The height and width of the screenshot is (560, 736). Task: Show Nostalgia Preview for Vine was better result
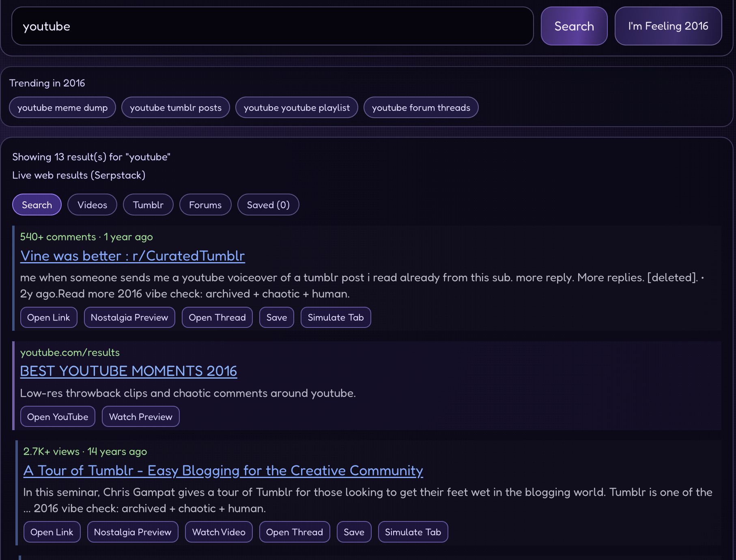129,317
